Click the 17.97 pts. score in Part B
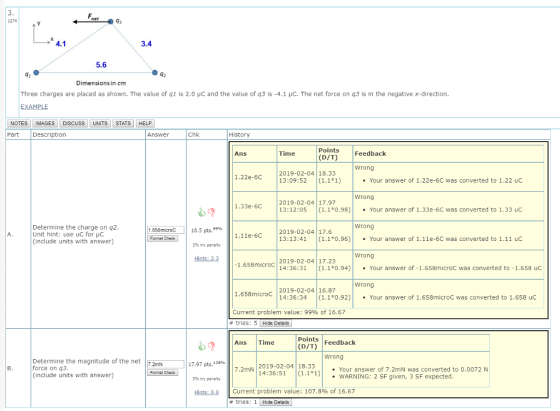This screenshot has width=560, height=411. point(206,364)
